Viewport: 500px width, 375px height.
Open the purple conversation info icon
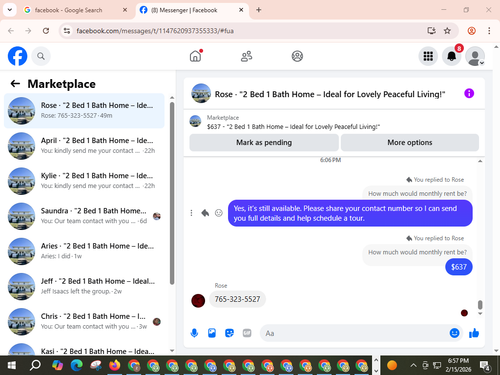(x=469, y=93)
